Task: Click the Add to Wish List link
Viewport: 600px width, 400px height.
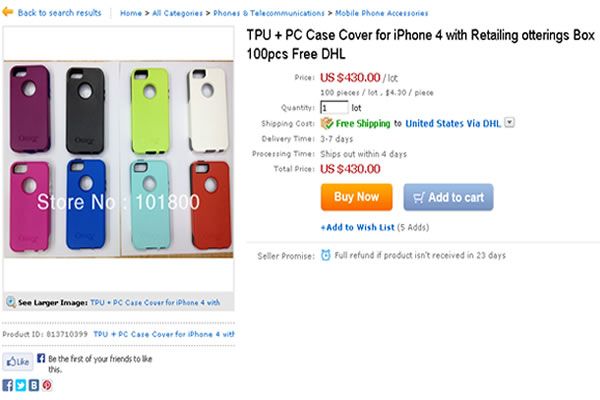Action: (357, 227)
